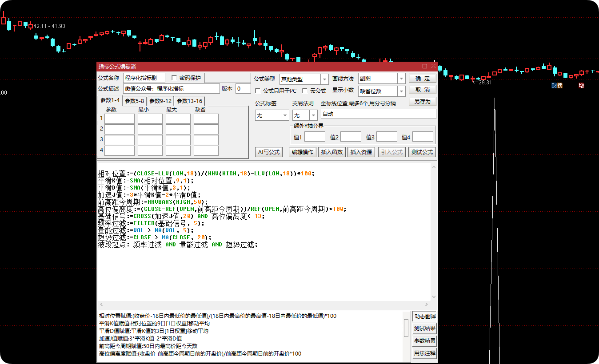Click the 确定 button
This screenshot has width=599, height=364.
click(423, 79)
